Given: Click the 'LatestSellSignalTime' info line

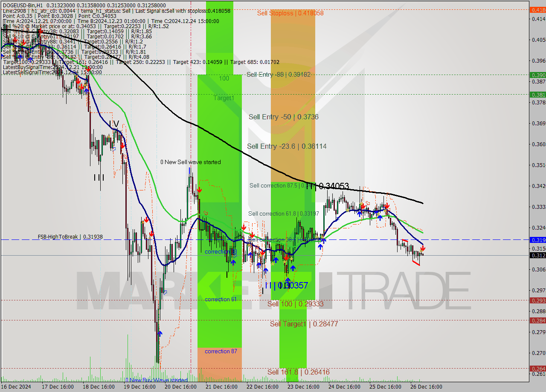Looking at the screenshot, I should (52, 72).
